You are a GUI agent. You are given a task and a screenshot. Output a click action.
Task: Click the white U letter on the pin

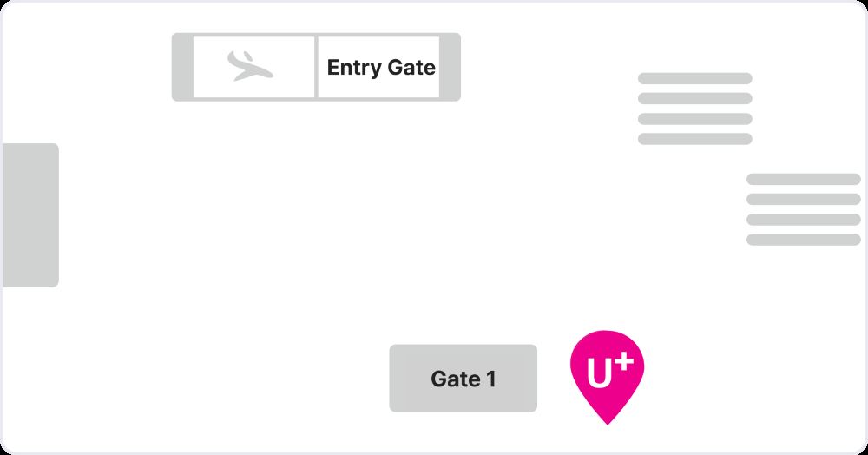[x=599, y=375]
